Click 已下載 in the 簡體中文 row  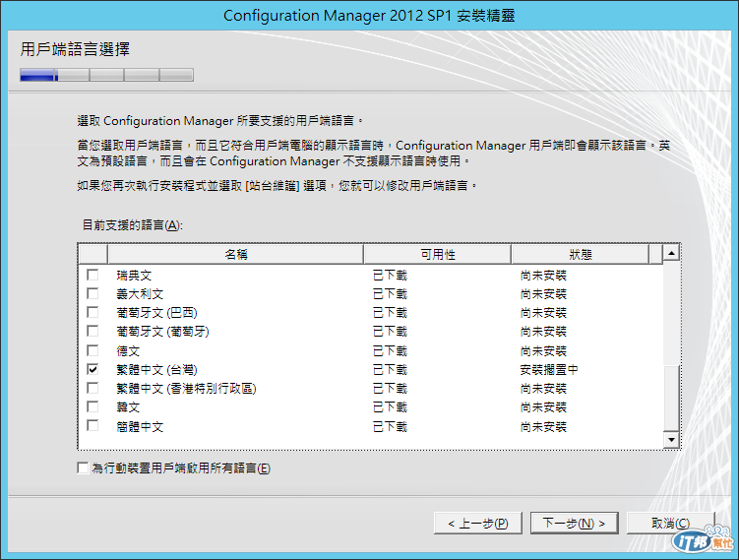pyautogui.click(x=390, y=427)
